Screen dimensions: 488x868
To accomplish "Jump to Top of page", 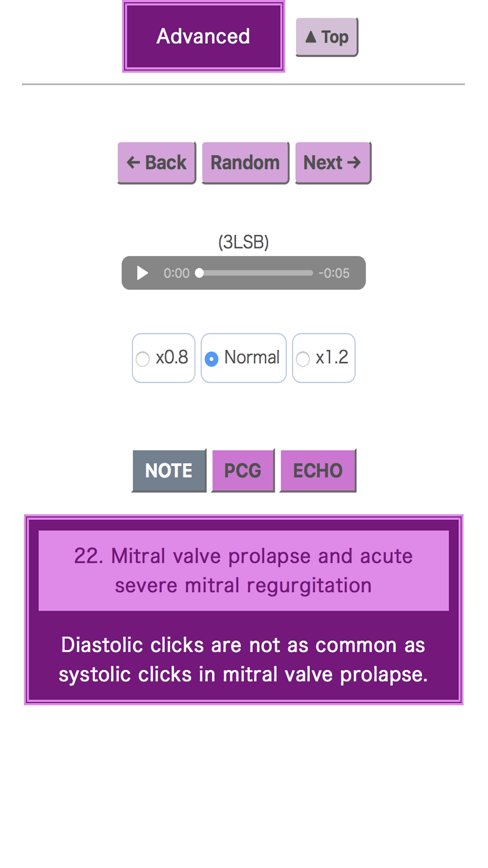I will pyautogui.click(x=327, y=37).
